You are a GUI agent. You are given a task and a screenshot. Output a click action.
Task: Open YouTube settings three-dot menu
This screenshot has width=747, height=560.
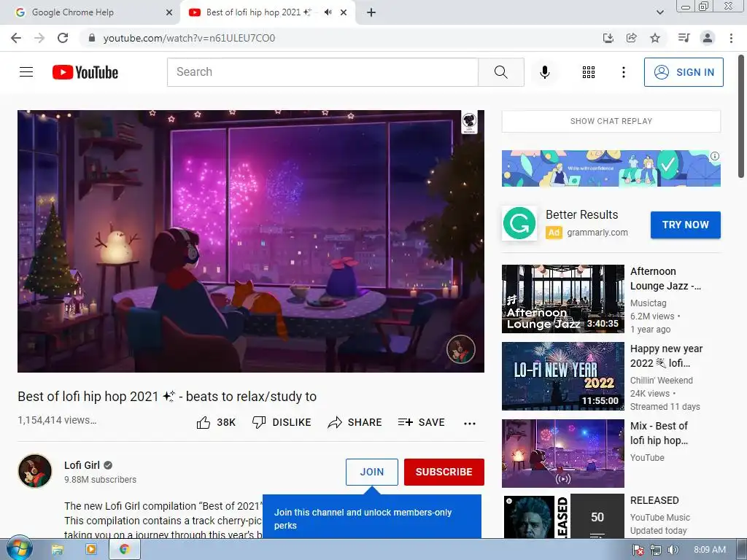tap(623, 72)
